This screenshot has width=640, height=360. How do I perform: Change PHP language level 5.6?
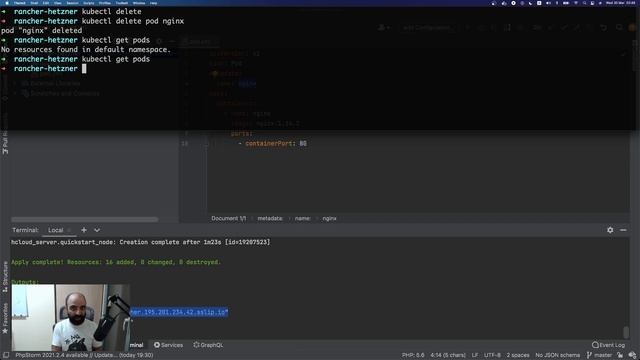pyautogui.click(x=413, y=355)
